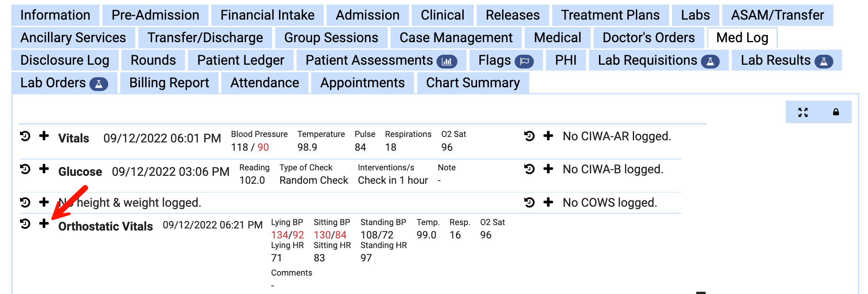Add height and weight entry
The image size is (868, 294).
(x=44, y=202)
